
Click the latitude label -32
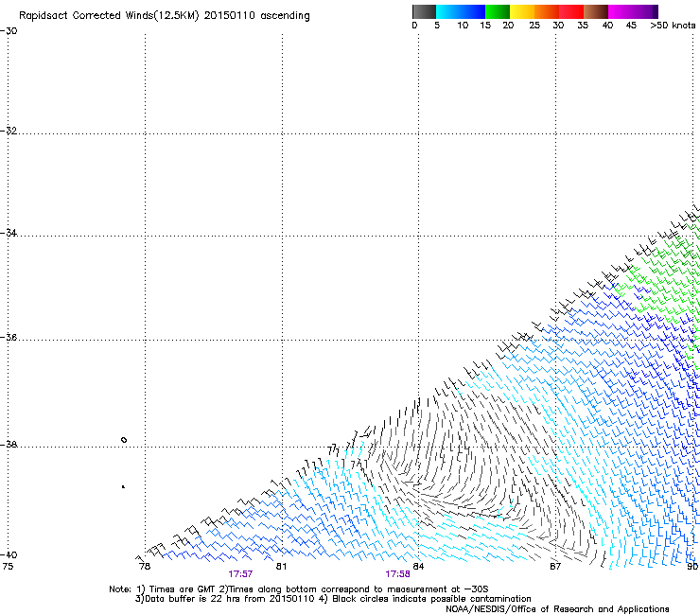coord(9,131)
